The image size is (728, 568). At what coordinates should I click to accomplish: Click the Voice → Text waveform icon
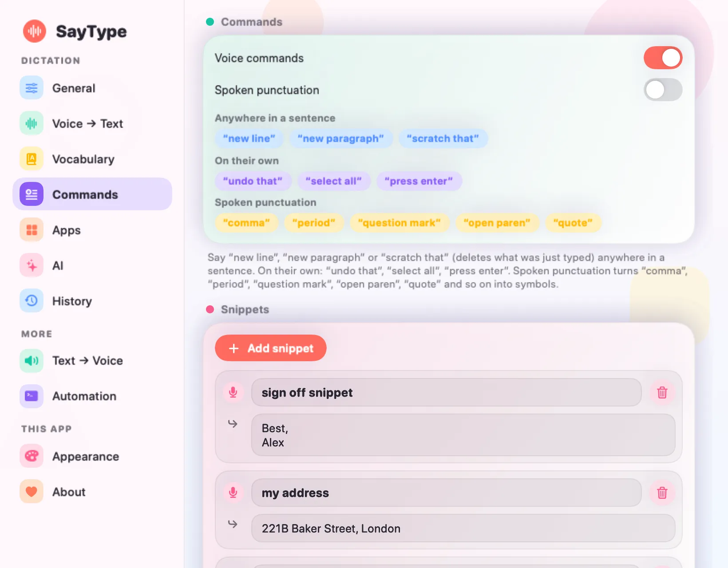coord(32,123)
